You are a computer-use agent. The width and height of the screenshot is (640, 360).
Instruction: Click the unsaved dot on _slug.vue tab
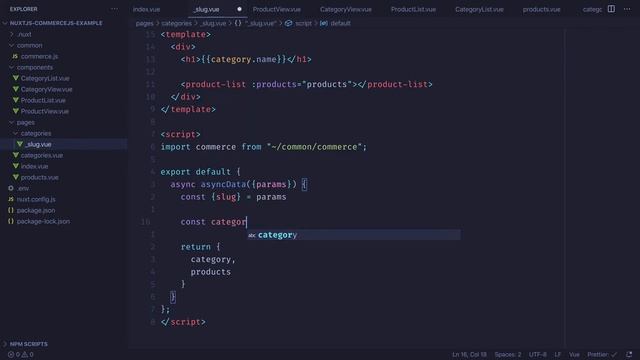[239, 9]
